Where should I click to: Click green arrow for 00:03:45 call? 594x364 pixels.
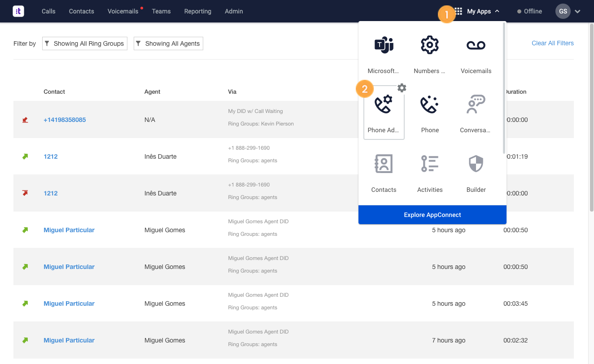click(25, 303)
